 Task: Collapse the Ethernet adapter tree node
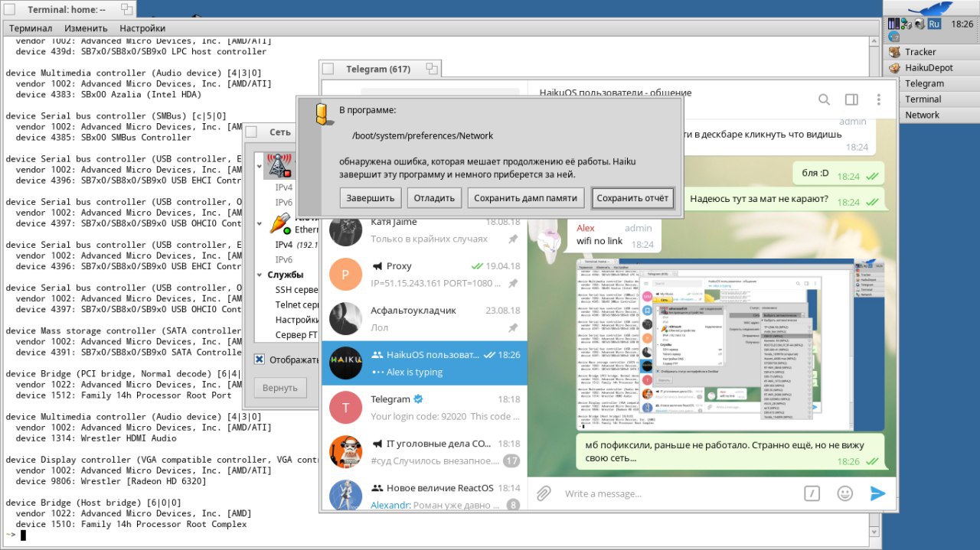[x=260, y=224]
